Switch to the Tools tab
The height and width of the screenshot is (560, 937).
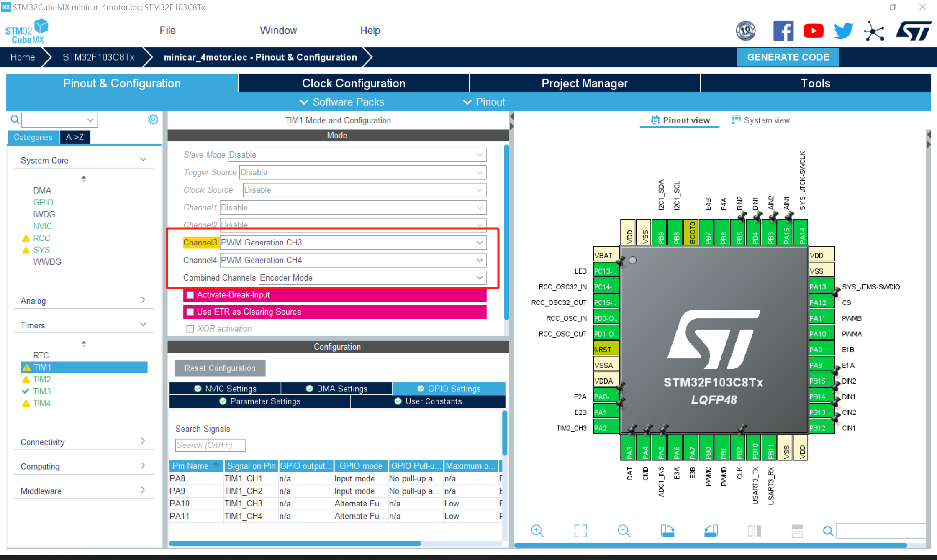[x=816, y=83]
